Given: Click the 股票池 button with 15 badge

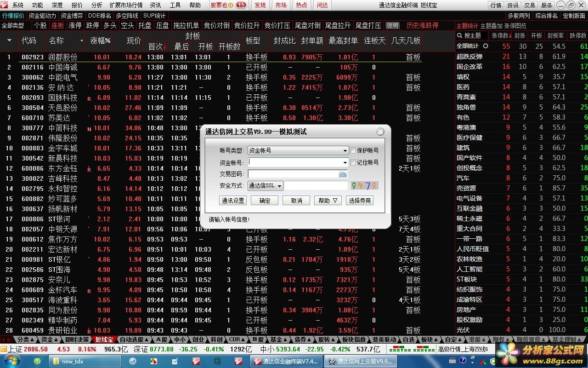Looking at the screenshot, I should 228,5.
